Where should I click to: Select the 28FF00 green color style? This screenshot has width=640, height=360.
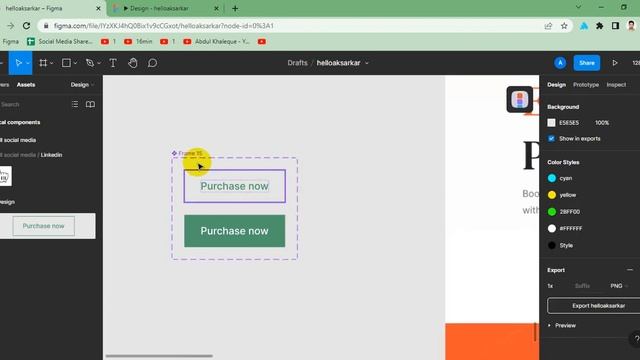(564, 212)
